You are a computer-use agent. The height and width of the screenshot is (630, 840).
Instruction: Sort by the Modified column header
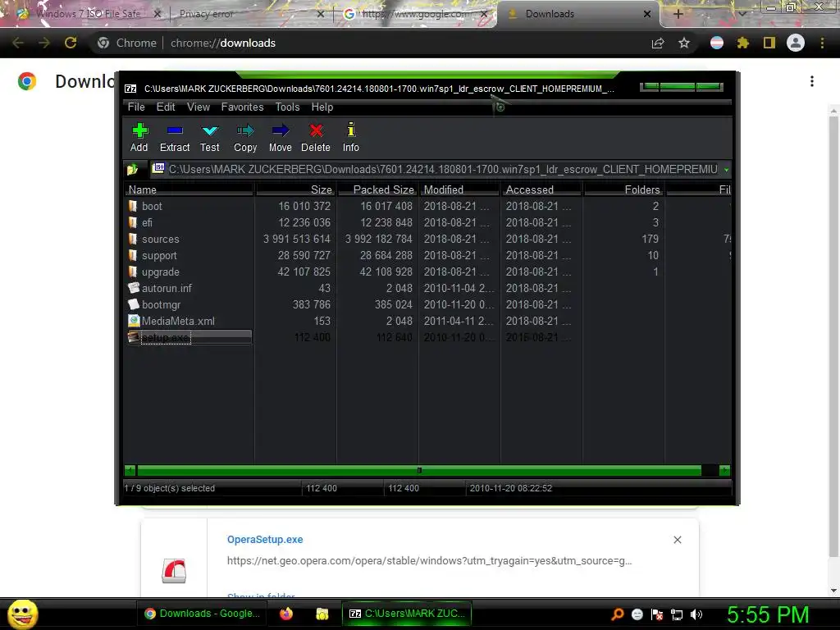[x=459, y=189]
